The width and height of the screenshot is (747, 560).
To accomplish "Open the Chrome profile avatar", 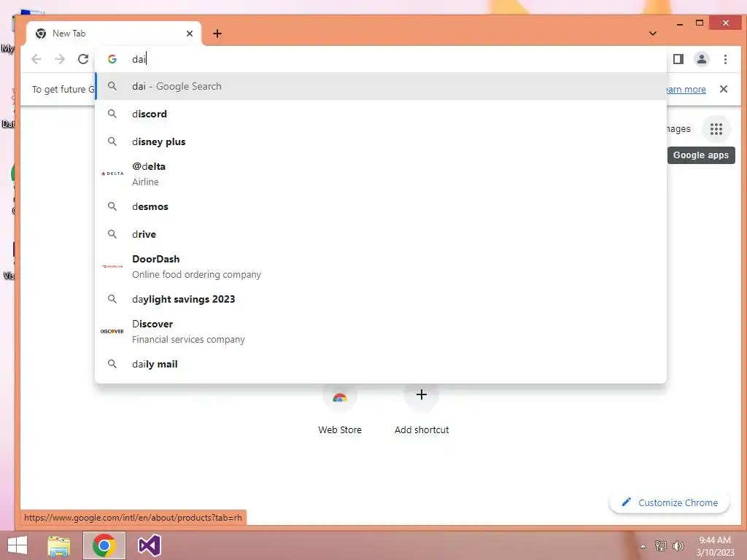I will tap(702, 59).
